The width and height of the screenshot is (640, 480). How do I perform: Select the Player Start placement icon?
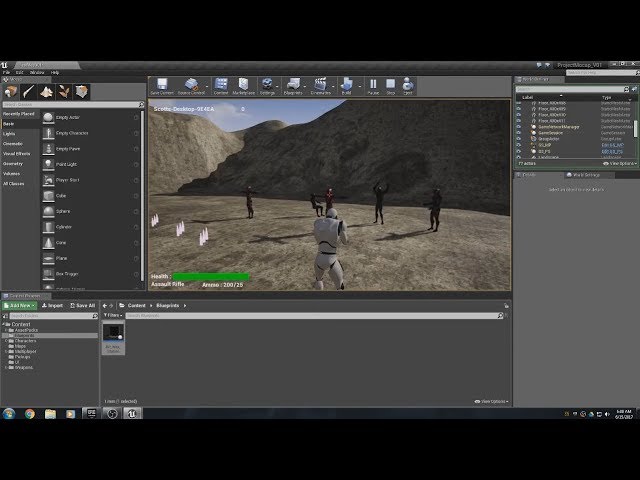(48, 180)
